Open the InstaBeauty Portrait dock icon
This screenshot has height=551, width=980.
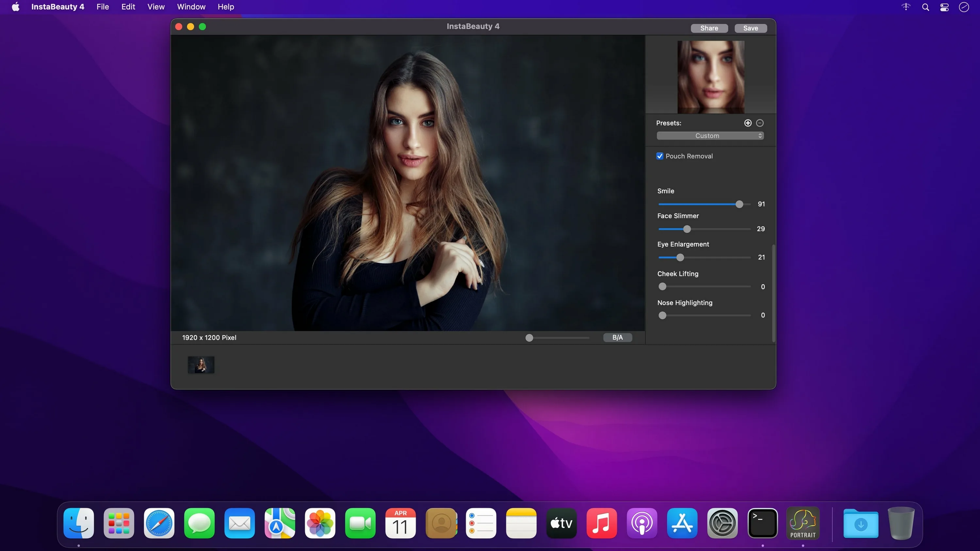pos(803,523)
